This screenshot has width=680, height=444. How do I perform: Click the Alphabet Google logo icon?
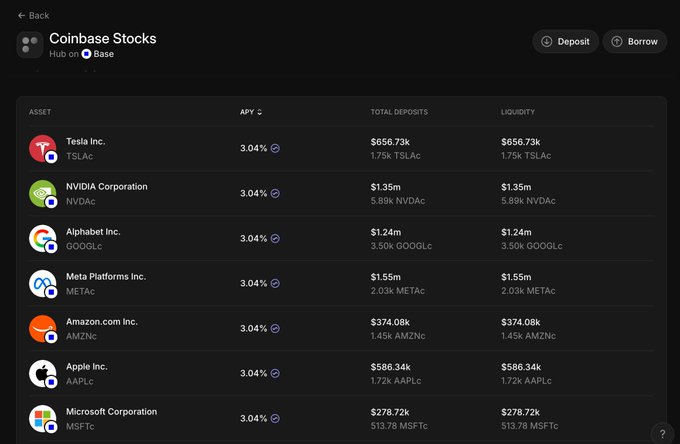42,238
